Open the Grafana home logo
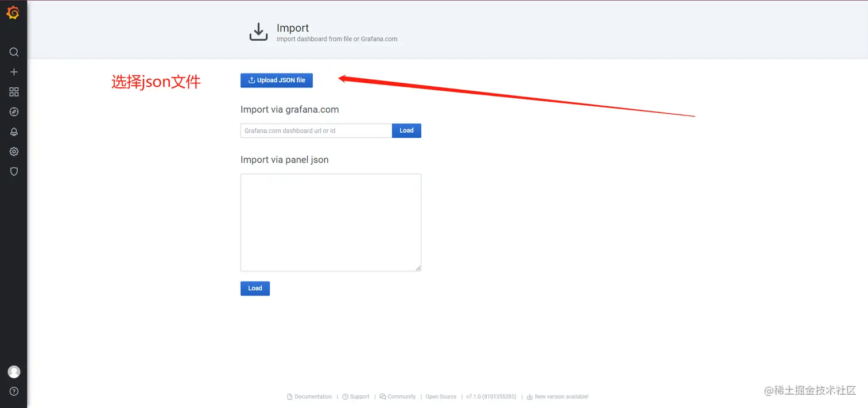This screenshot has width=868, height=408. pyautogui.click(x=13, y=13)
